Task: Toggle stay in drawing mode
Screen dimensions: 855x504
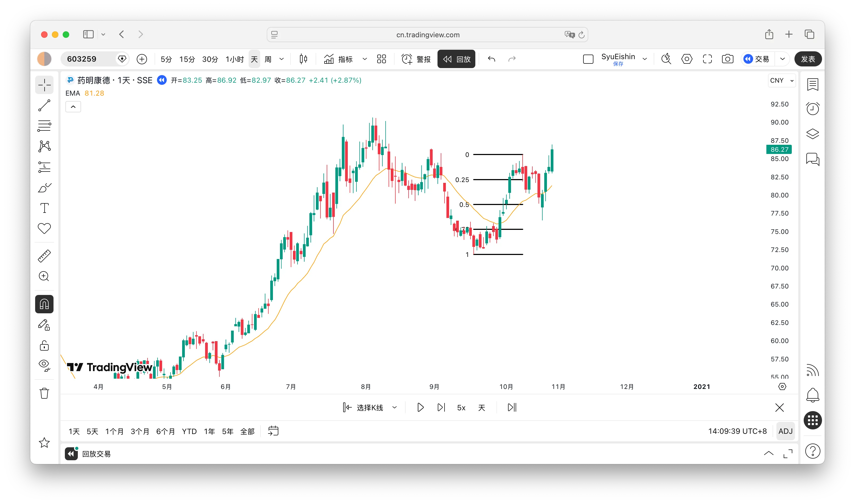Action: pyautogui.click(x=45, y=325)
